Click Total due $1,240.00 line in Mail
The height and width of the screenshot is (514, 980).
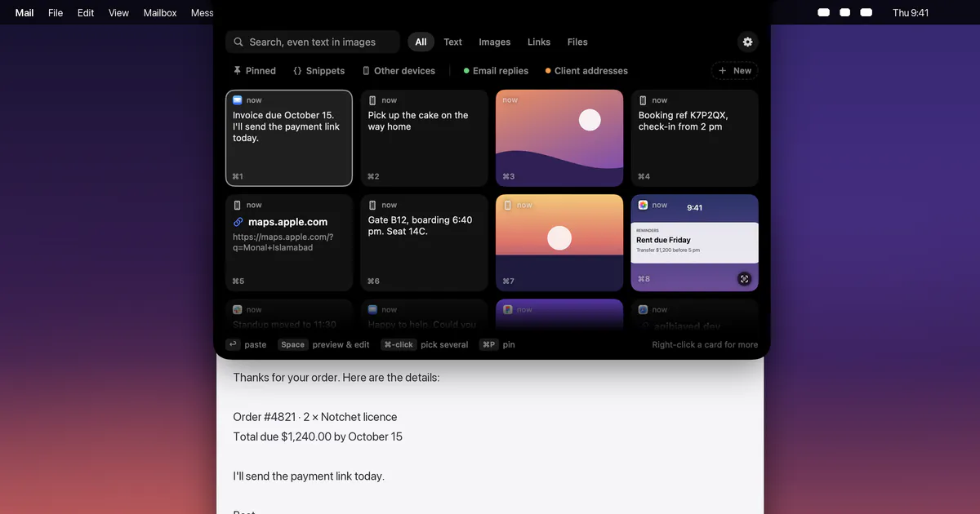(318, 436)
